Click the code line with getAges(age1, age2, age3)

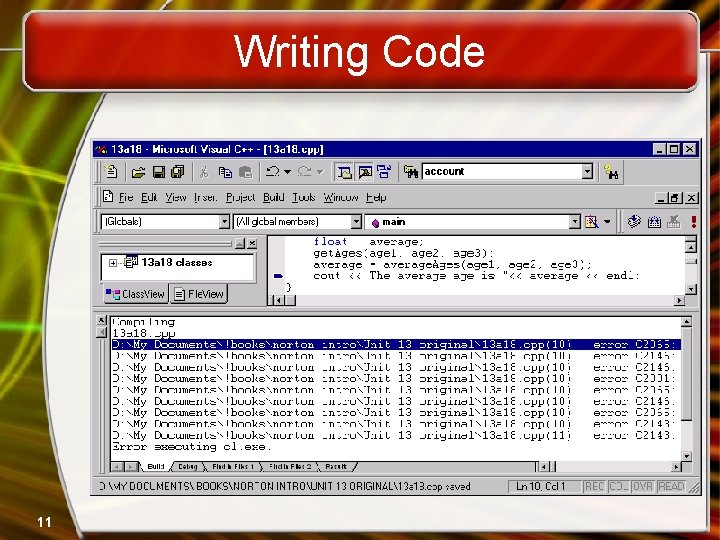403,253
